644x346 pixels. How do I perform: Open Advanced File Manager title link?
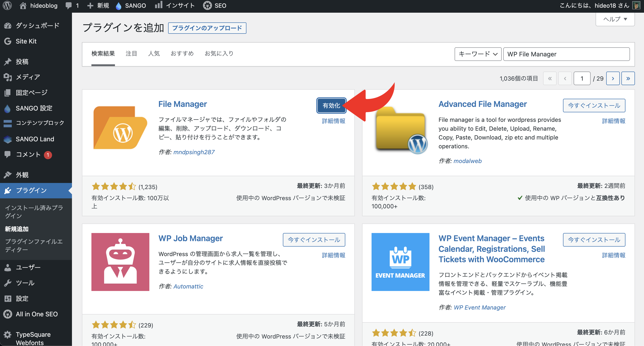482,104
